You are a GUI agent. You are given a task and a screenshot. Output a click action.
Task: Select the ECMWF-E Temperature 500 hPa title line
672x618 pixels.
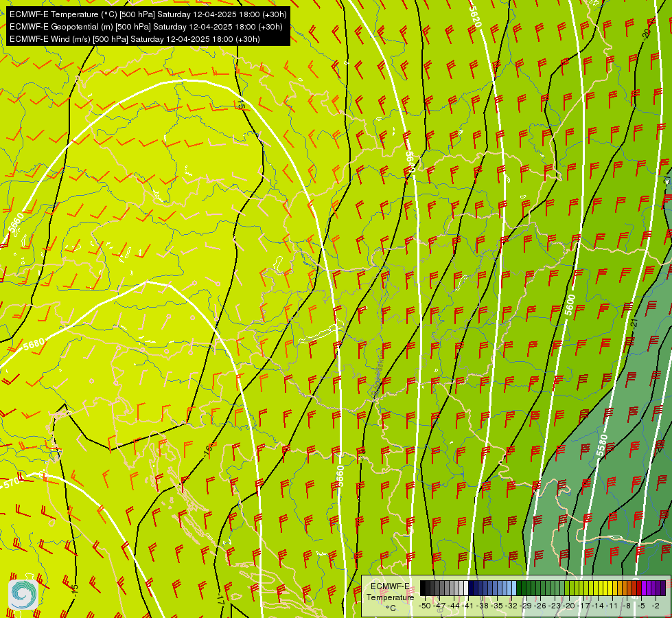(148, 14)
